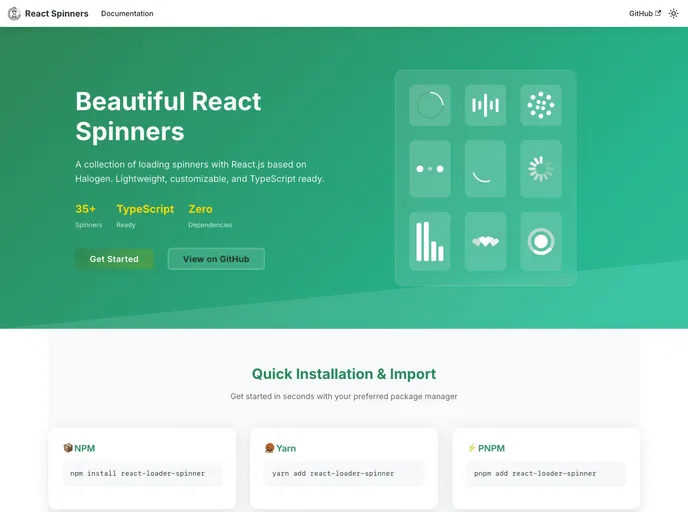
Task: Toggle the light/dark theme sun icon
Action: 674,14
